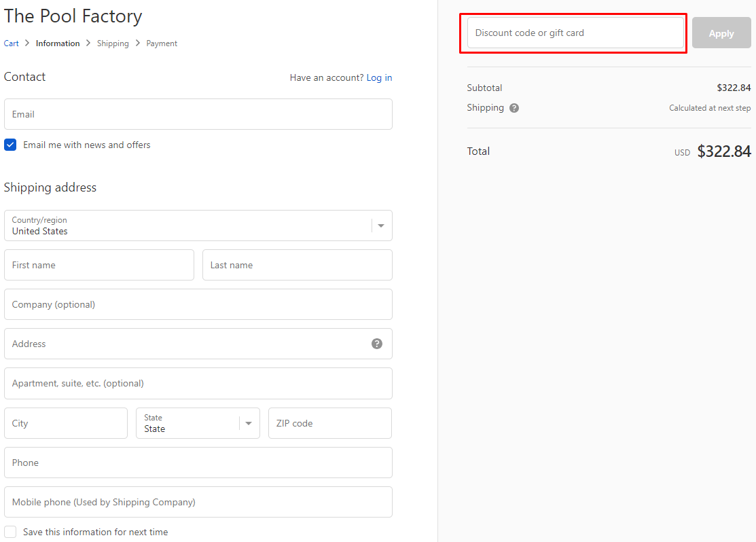
Task: Select the Payment breadcrumb step
Action: pos(162,43)
